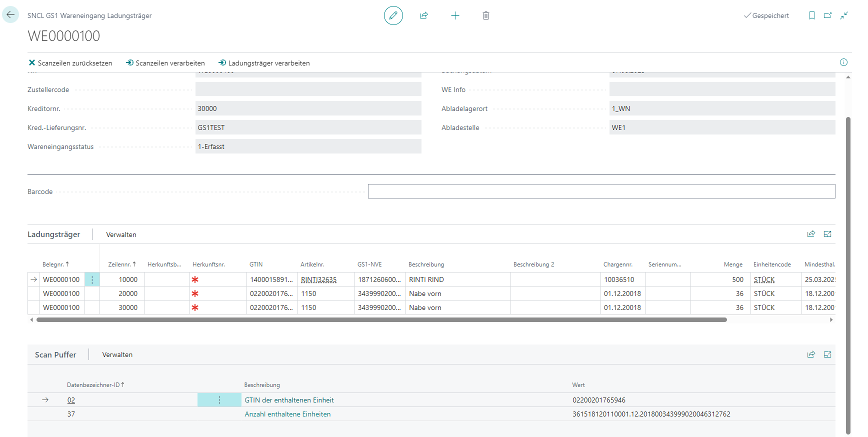The image size is (868, 437).
Task: Open Verwalten menu in Scan Puffer
Action: 117,354
